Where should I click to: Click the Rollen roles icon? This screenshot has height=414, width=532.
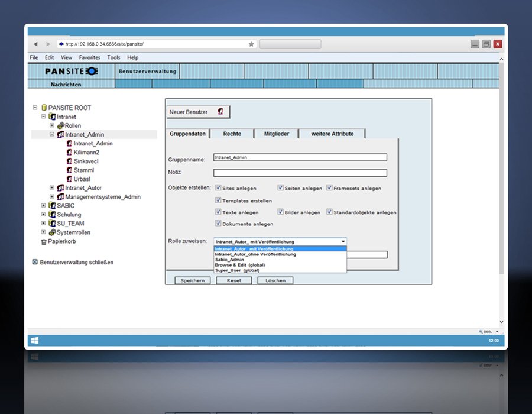60,125
